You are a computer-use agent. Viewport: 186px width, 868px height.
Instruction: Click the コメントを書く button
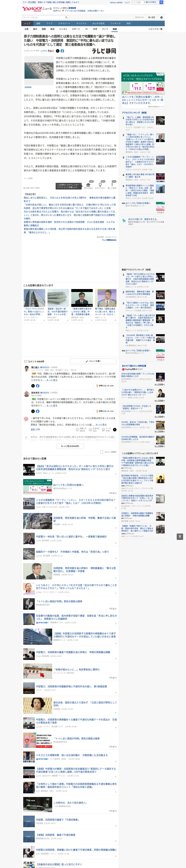(x=93, y=361)
